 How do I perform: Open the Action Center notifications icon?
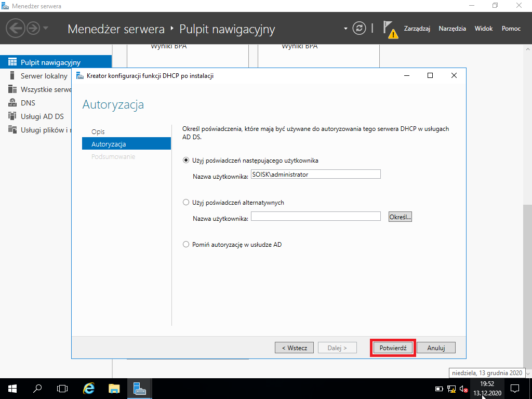click(515, 389)
